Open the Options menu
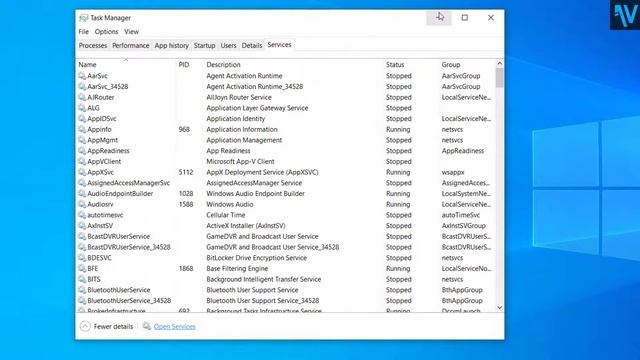The width and height of the screenshot is (640, 360). (x=107, y=31)
